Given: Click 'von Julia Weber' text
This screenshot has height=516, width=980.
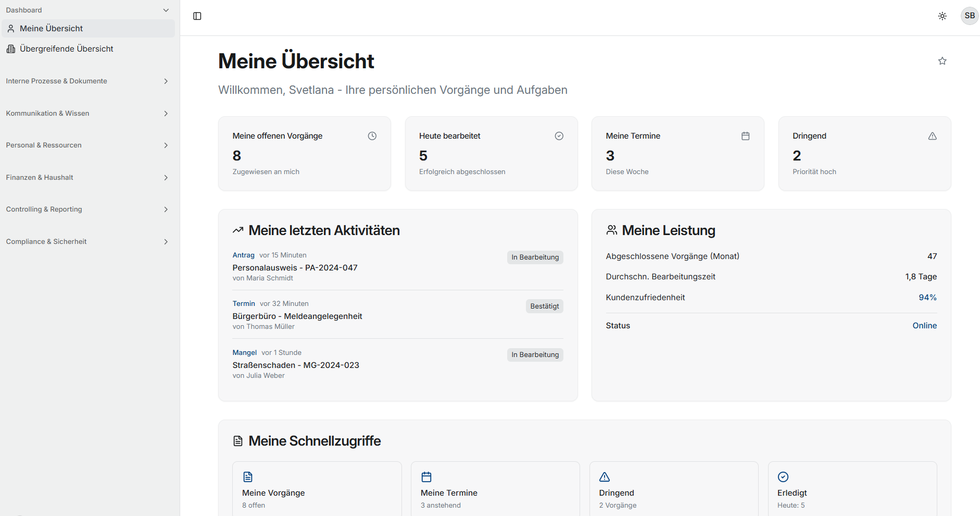Looking at the screenshot, I should point(259,376).
